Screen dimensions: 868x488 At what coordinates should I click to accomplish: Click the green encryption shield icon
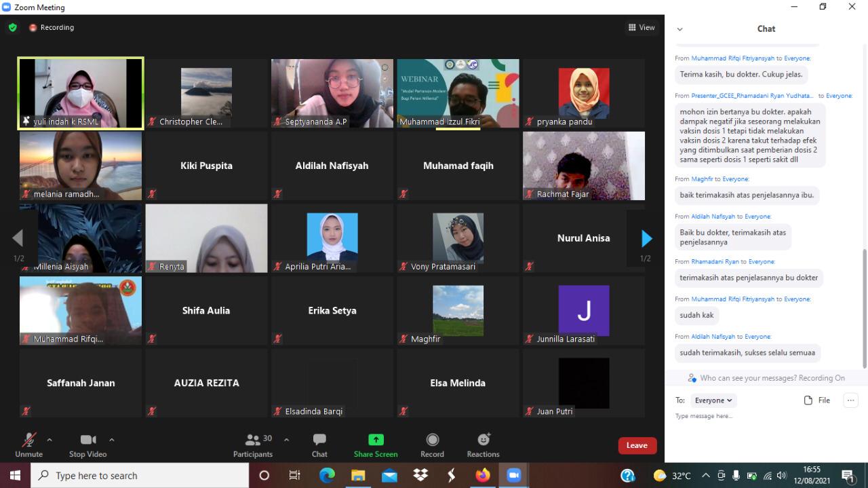pos(12,28)
